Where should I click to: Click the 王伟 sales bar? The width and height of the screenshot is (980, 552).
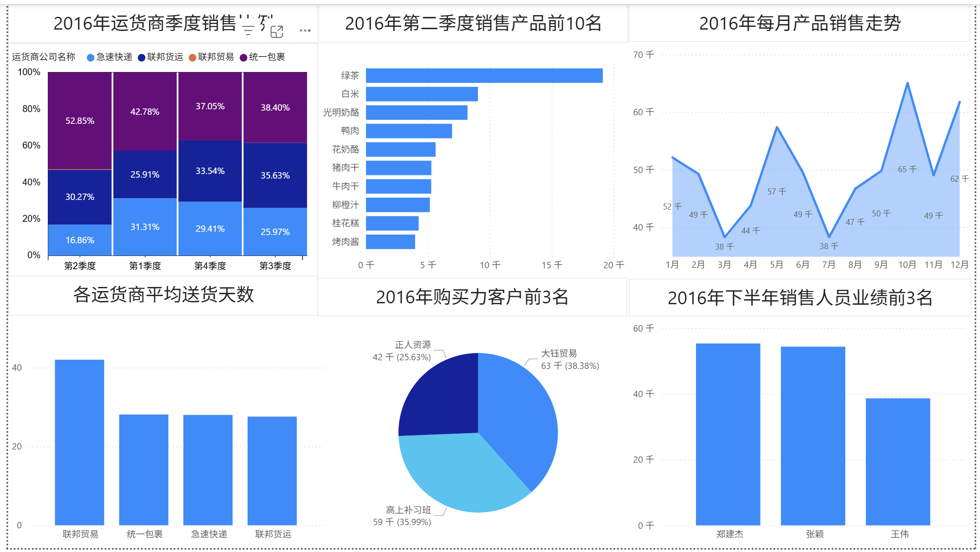[x=898, y=461]
